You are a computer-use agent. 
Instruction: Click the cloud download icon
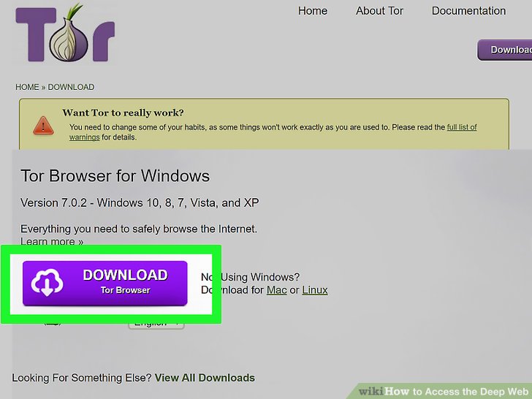click(47, 282)
